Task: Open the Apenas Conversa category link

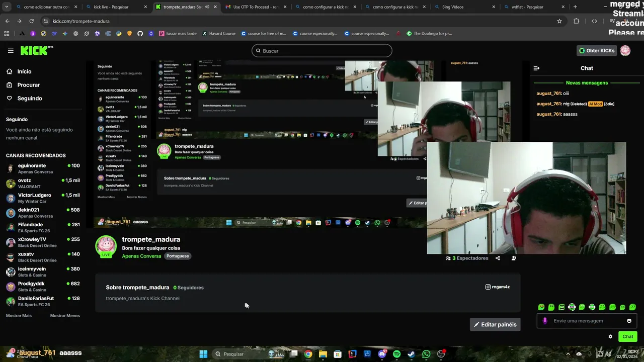Action: [141, 256]
